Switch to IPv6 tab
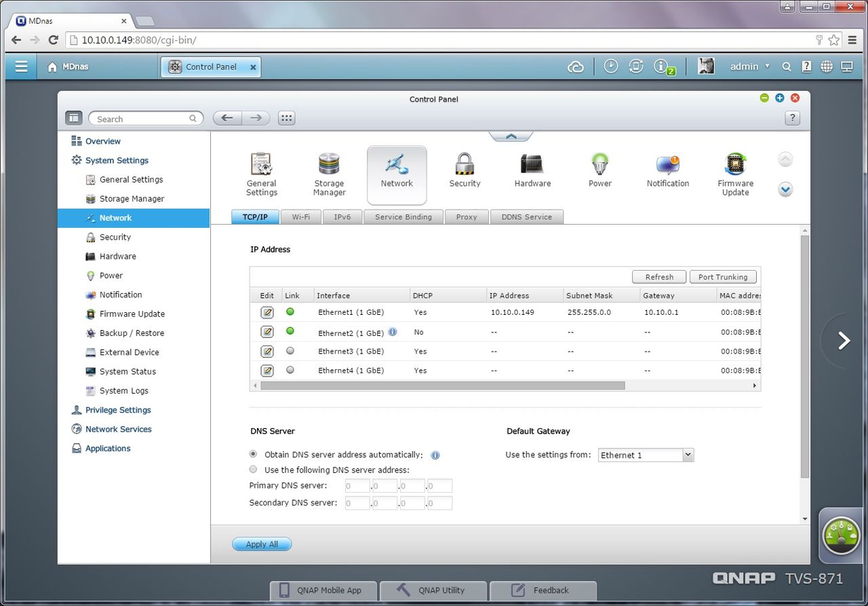This screenshot has width=868, height=606. pyautogui.click(x=342, y=217)
